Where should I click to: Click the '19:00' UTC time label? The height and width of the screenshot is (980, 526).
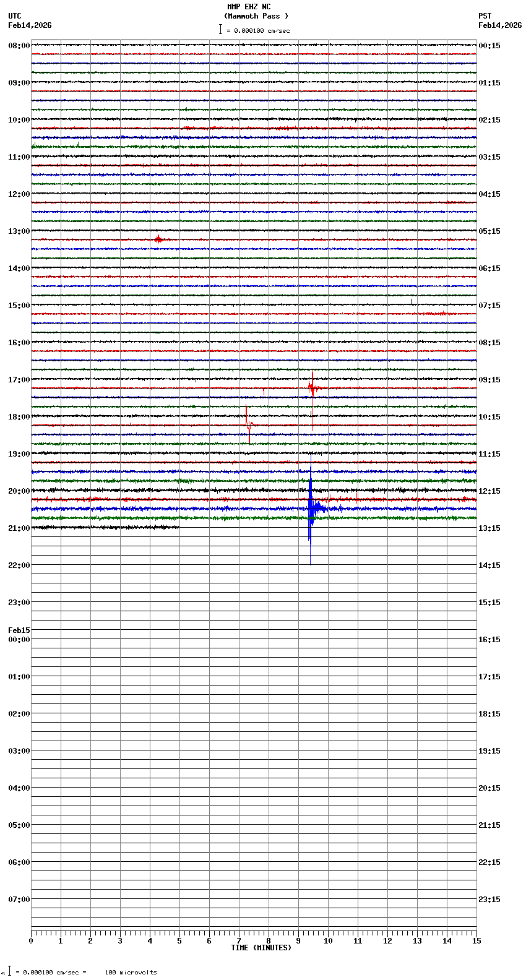(19, 454)
